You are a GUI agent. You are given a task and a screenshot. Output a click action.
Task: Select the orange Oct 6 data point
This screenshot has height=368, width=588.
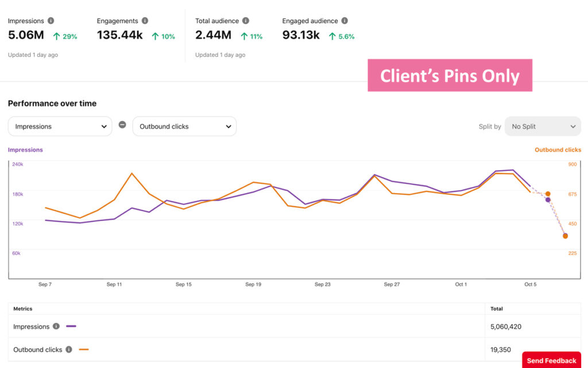548,193
